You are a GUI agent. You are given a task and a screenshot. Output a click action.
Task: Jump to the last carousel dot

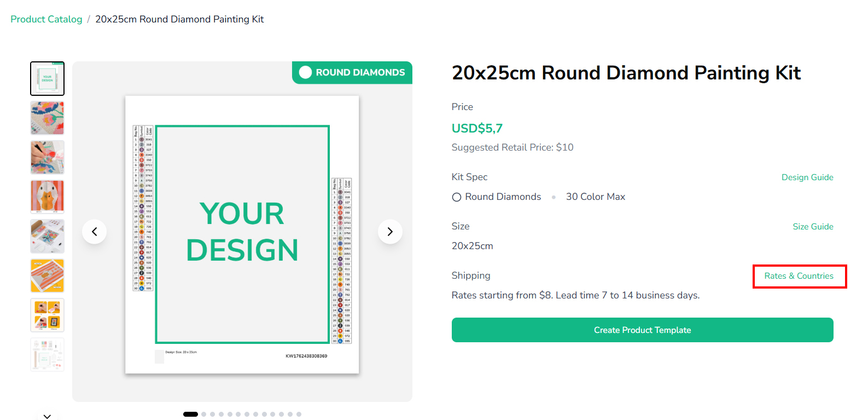click(299, 415)
